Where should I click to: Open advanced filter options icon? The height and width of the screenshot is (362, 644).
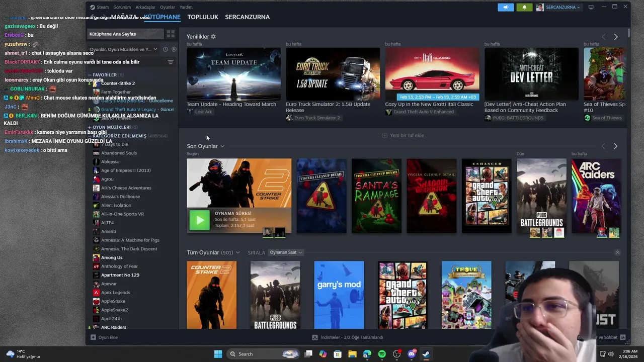171,62
